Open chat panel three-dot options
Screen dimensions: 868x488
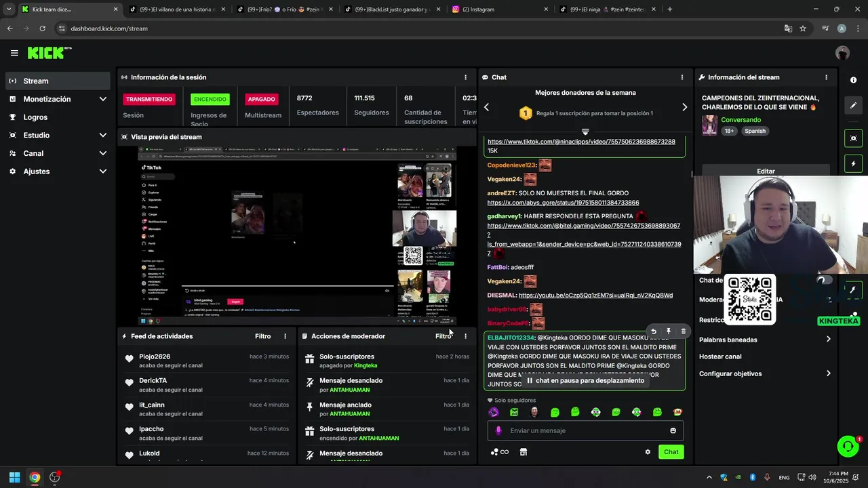682,77
